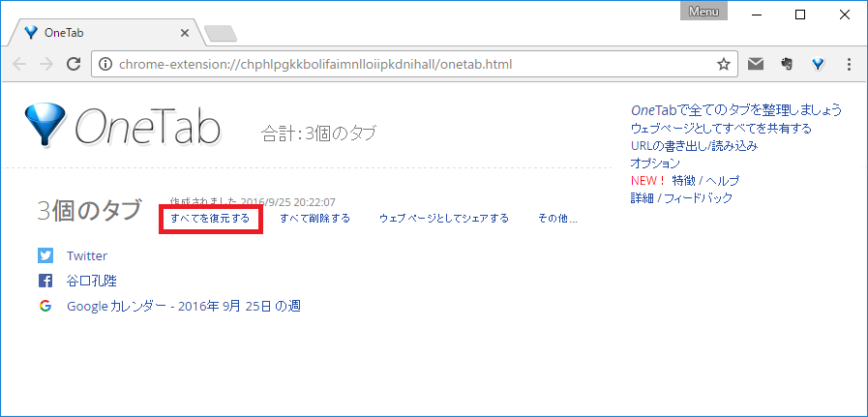The image size is (868, 417).
Task: Click すべてを復元する to restore all tabs
Action: [210, 219]
